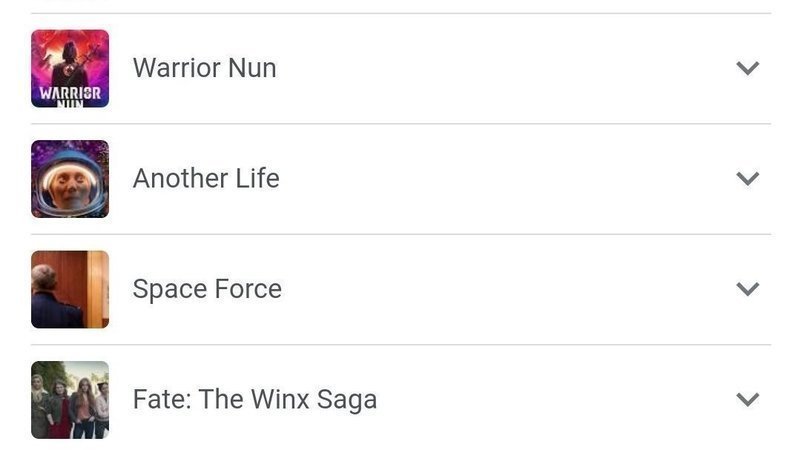
Task: Click blank area of the Another Life row
Action: 500,179
